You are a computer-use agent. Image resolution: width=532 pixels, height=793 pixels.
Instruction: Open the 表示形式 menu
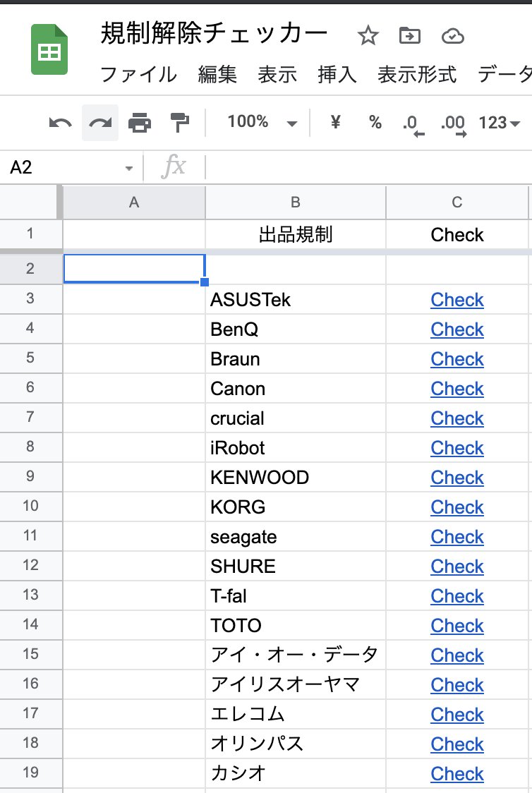[x=417, y=74]
